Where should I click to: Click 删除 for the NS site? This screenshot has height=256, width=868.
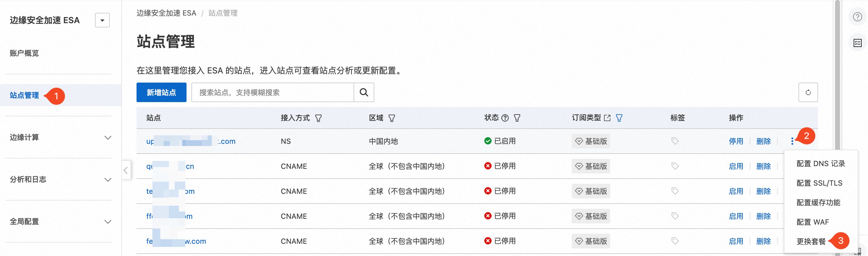pos(763,141)
